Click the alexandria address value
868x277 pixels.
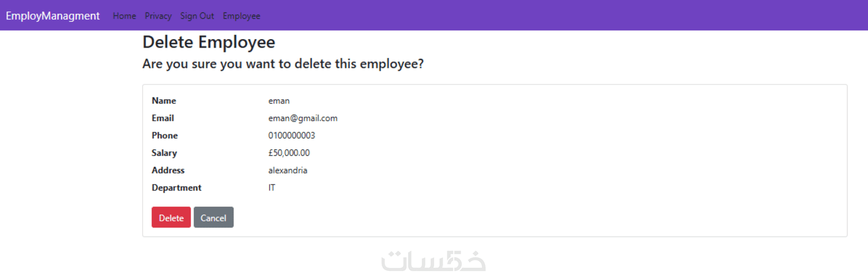288,170
